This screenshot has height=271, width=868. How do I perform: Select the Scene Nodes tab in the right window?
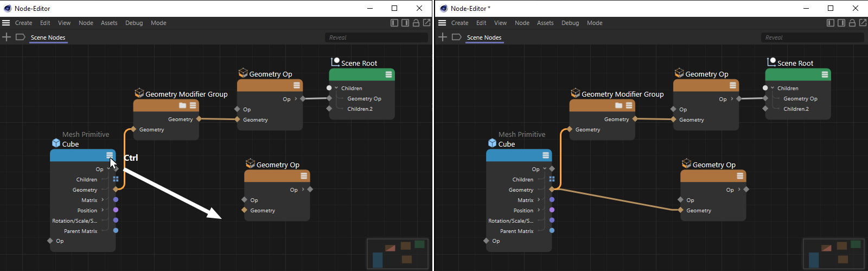pos(484,37)
